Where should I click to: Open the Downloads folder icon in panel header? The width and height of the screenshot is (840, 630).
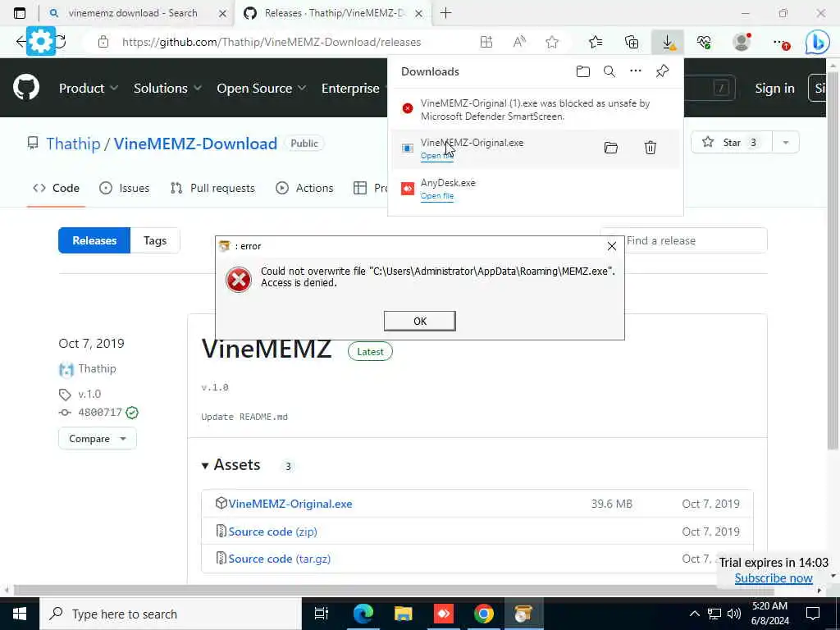click(583, 71)
